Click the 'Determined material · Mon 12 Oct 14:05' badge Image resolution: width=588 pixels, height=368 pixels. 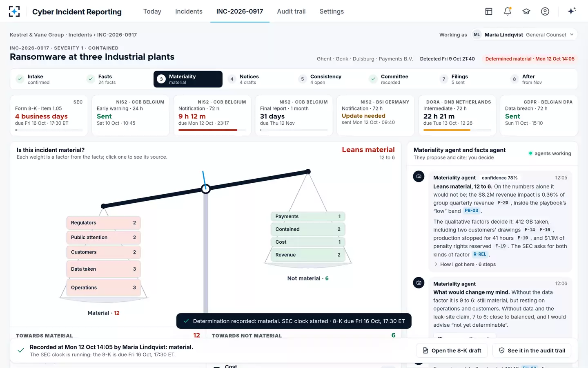pos(530,59)
